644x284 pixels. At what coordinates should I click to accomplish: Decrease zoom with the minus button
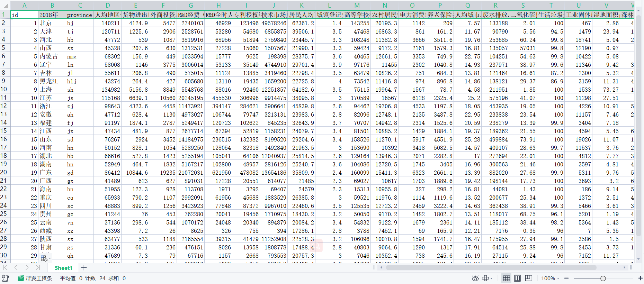(x=566, y=278)
